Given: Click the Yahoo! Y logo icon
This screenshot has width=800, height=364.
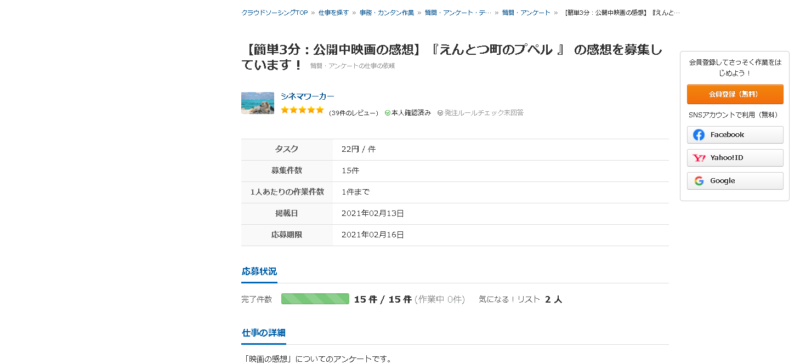Looking at the screenshot, I should point(699,158).
